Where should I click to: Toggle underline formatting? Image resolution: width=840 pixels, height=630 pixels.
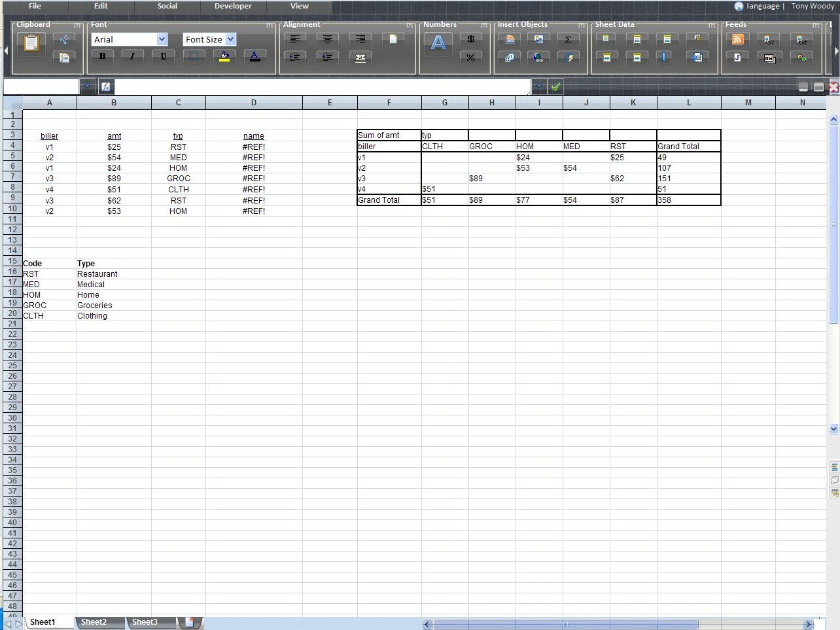point(163,56)
